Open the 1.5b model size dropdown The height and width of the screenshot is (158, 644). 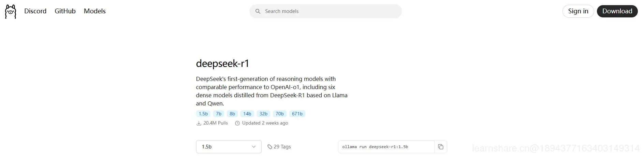tap(229, 147)
